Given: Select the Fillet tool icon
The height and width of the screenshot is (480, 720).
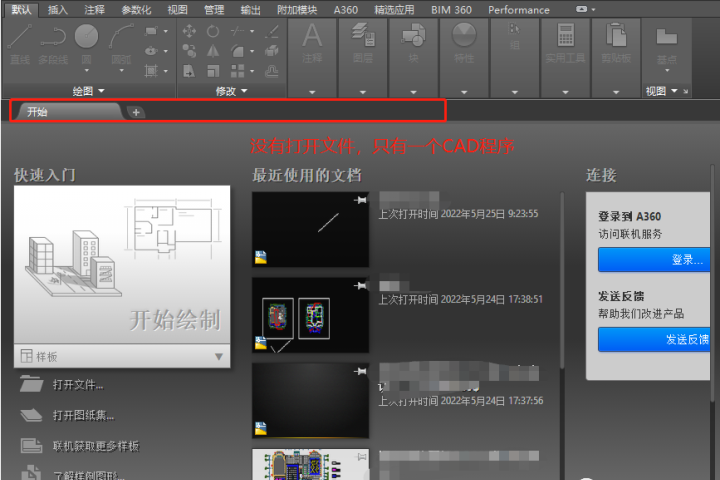Looking at the screenshot, I should pyautogui.click(x=237, y=51).
